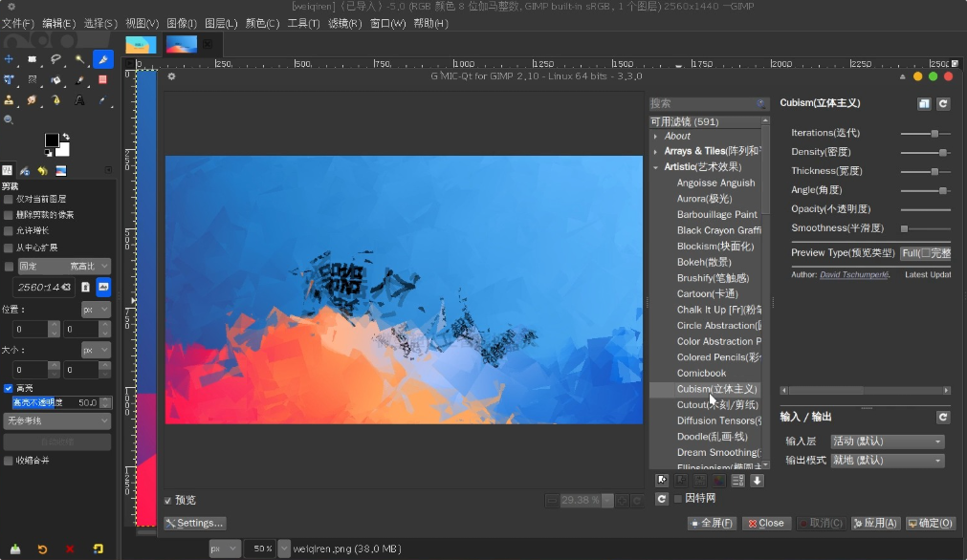967x560 pixels.
Task: Expand the Arrays & Tiles filter category
Action: (x=655, y=151)
